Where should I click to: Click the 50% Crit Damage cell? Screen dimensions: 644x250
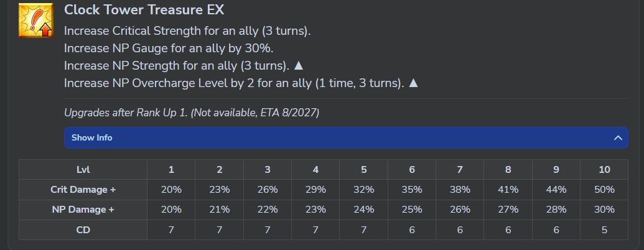604,190
